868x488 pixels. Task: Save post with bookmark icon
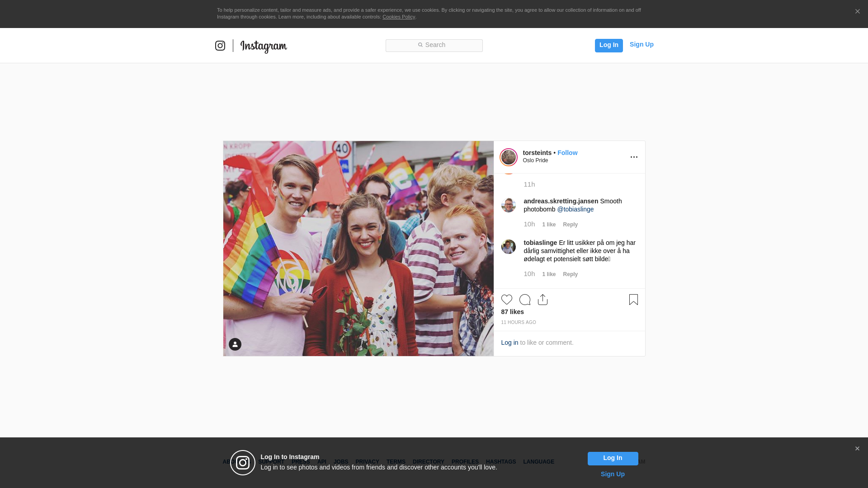click(x=633, y=300)
